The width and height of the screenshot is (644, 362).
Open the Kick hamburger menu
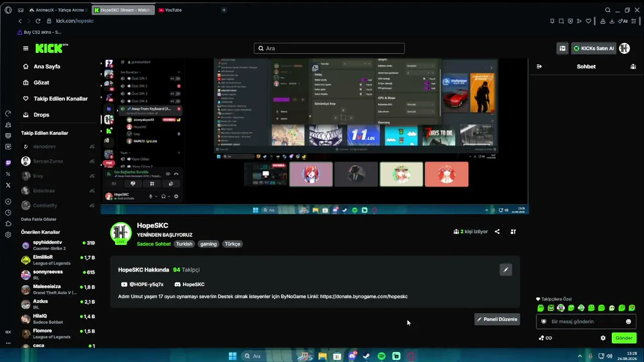(x=26, y=48)
